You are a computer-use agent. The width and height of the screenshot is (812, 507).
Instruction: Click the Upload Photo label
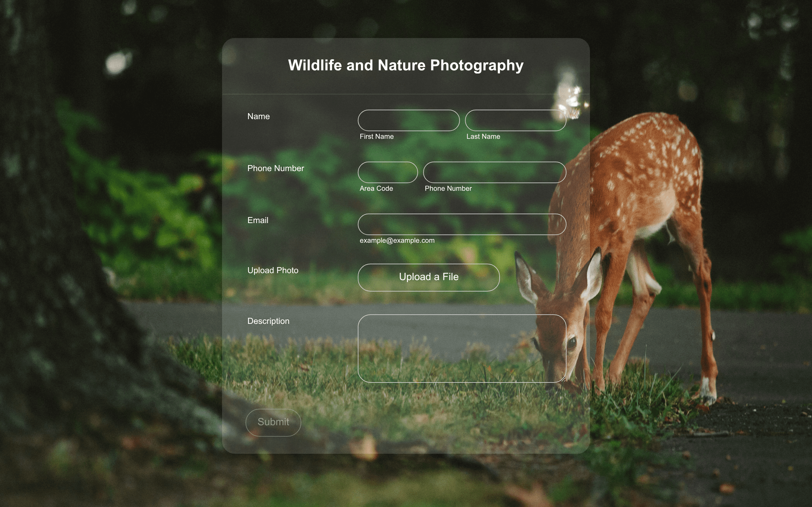(273, 270)
